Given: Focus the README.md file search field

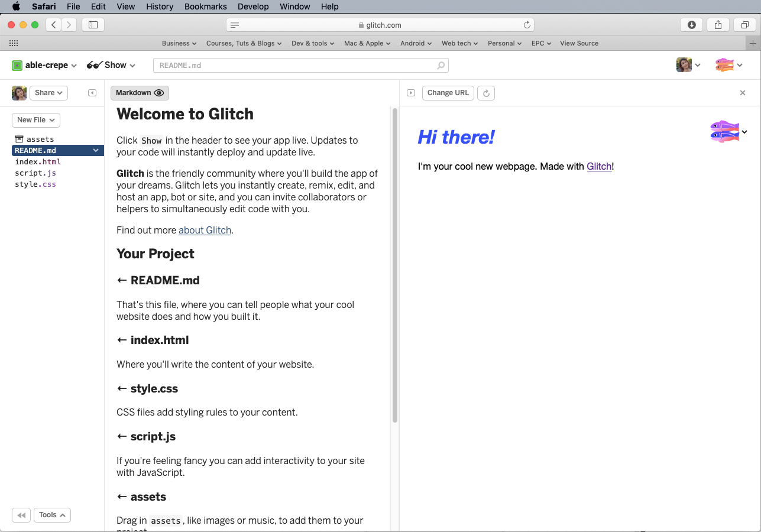Looking at the screenshot, I should click(300, 66).
